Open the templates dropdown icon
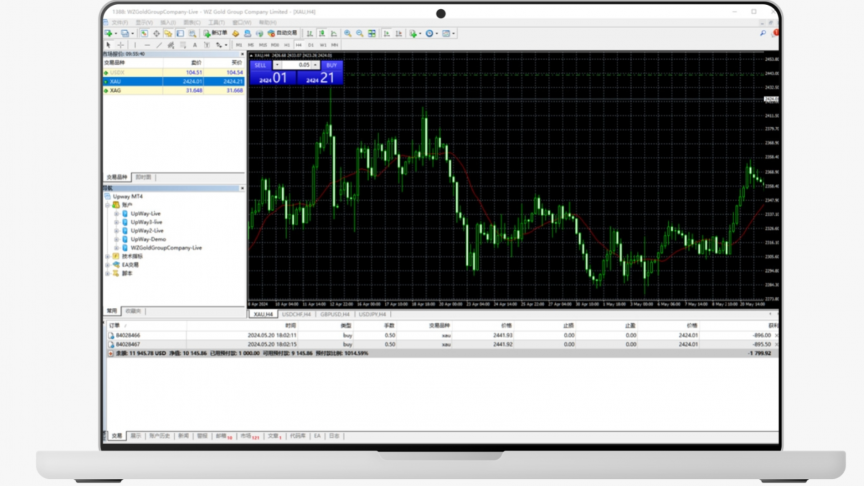 coord(448,33)
